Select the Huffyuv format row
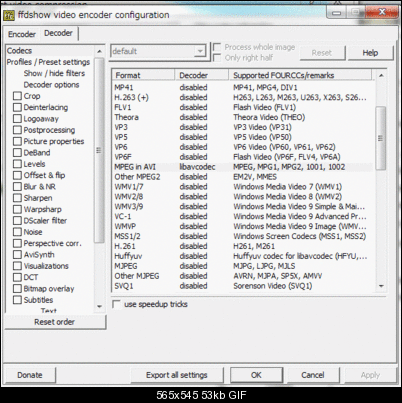This screenshot has width=402, height=403. [242, 256]
